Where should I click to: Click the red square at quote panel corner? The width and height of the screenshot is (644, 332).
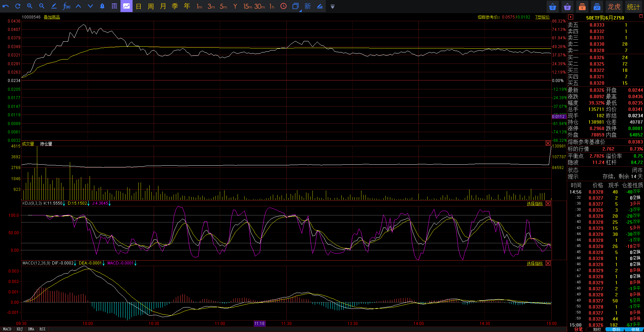[641, 16]
